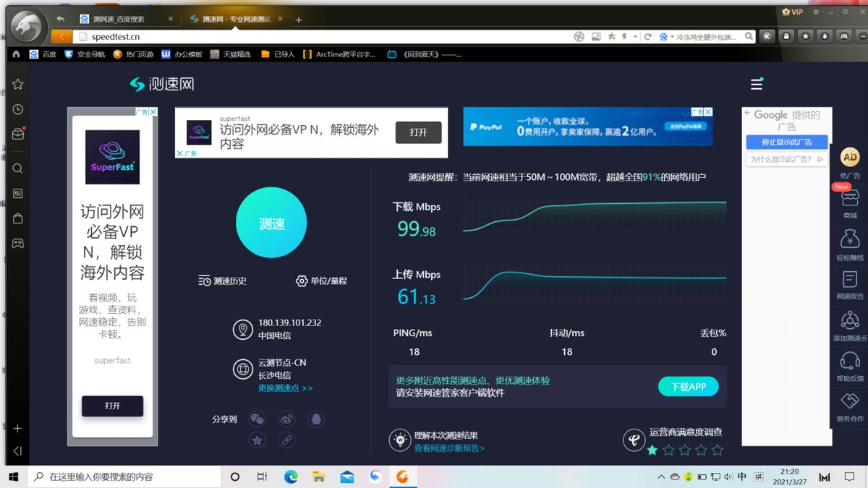Share result via the Weibo icon

point(286,419)
